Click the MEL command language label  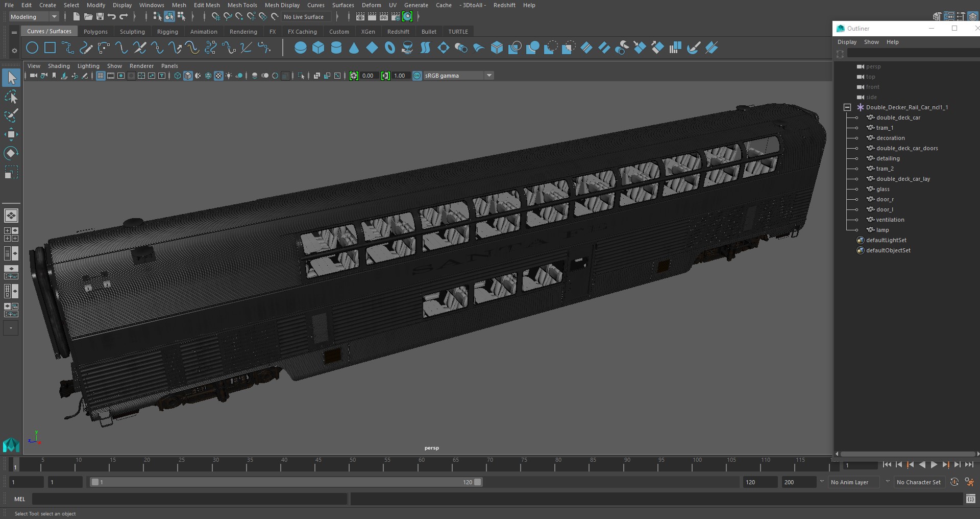point(20,499)
